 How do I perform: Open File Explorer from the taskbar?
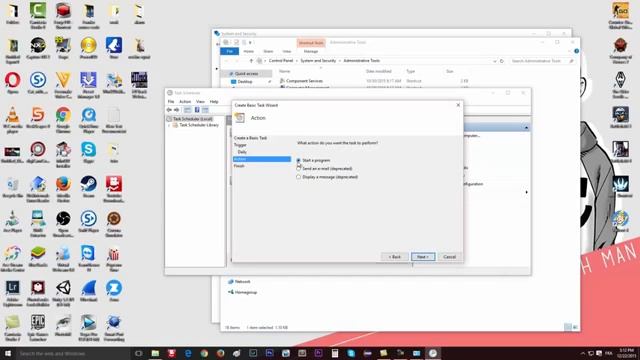155,353
